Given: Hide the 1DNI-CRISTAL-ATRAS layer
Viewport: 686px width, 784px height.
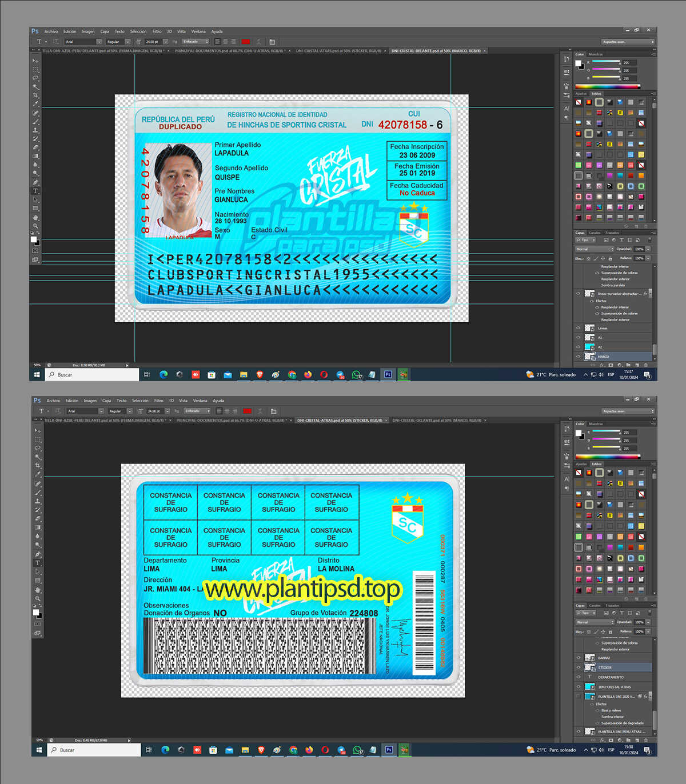Looking at the screenshot, I should click(579, 687).
